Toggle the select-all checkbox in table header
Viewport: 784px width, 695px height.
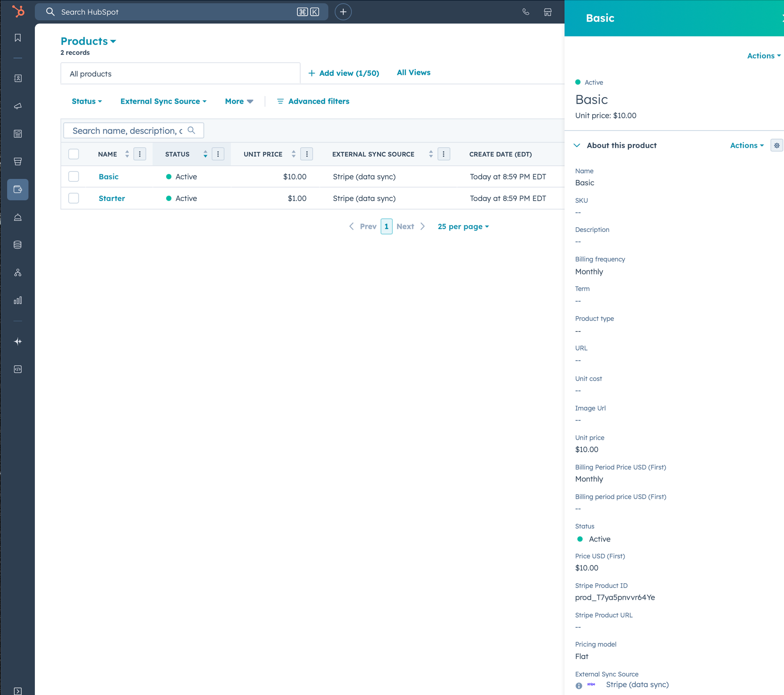[73, 154]
